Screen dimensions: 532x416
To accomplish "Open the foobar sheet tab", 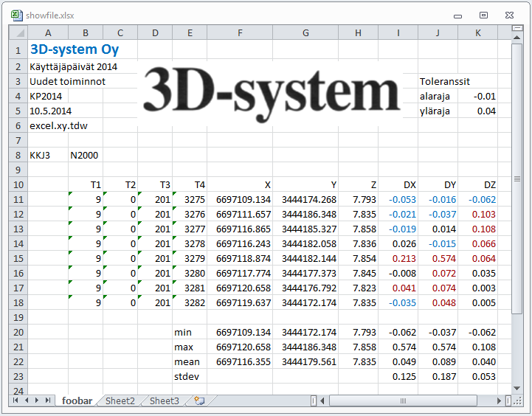I will coord(77,401).
